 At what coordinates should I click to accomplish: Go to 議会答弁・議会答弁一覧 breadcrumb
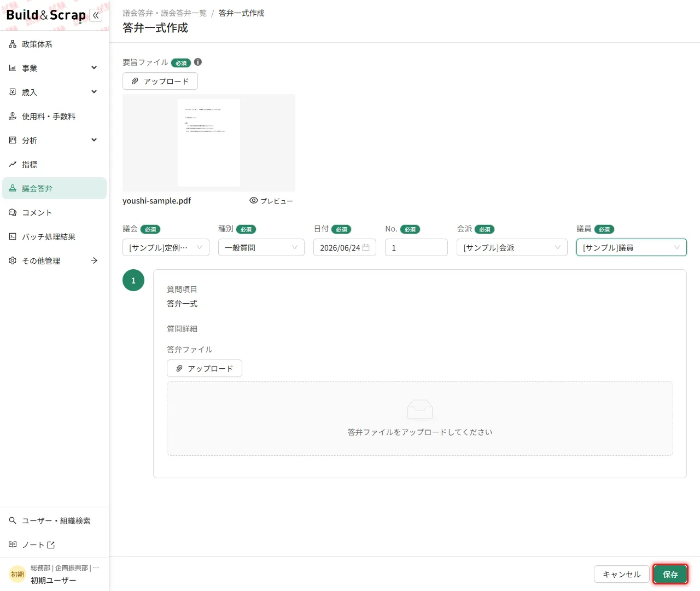click(165, 13)
